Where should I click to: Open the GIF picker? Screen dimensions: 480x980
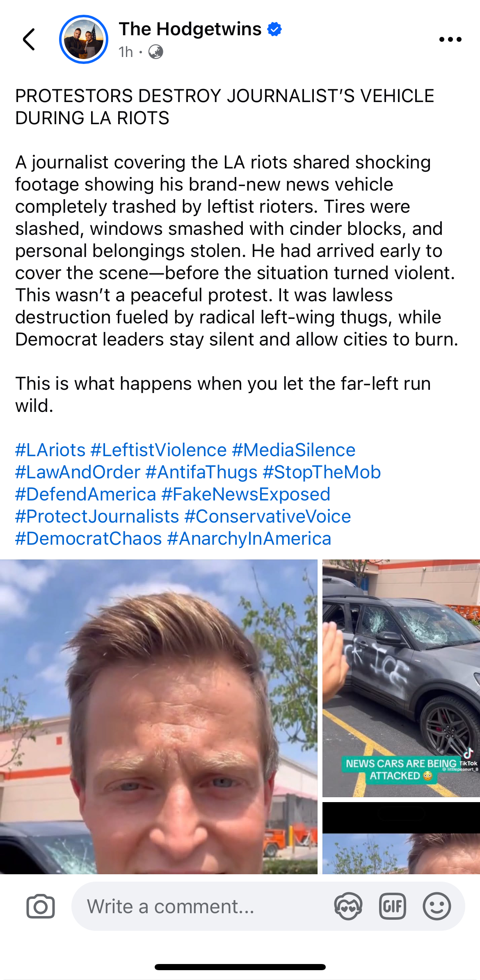(x=392, y=906)
